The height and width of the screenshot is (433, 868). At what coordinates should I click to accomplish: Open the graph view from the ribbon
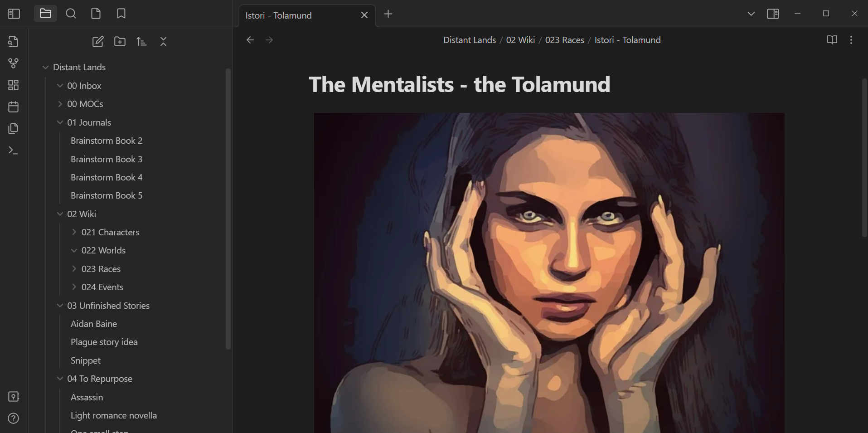tap(14, 63)
